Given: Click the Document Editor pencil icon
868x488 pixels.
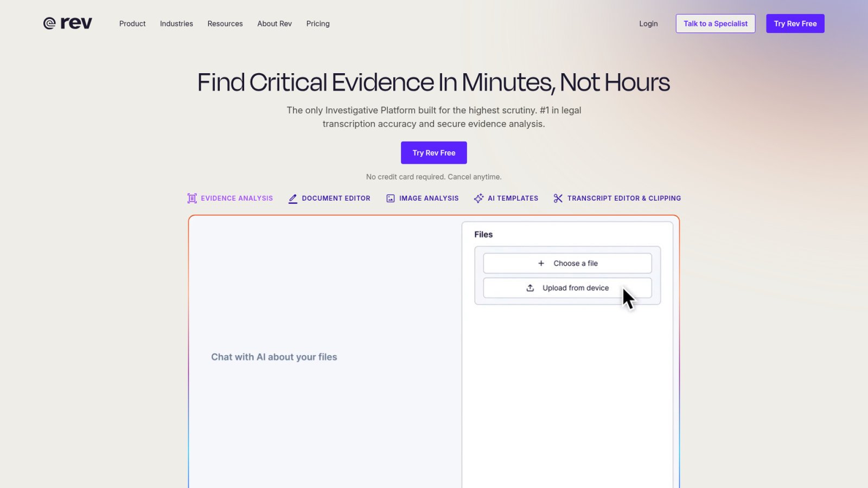Looking at the screenshot, I should [293, 198].
